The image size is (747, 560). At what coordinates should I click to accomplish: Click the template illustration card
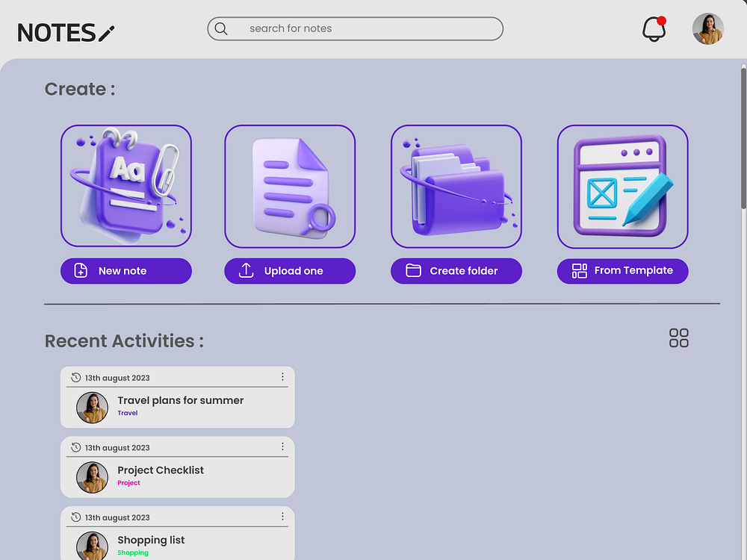(x=623, y=186)
